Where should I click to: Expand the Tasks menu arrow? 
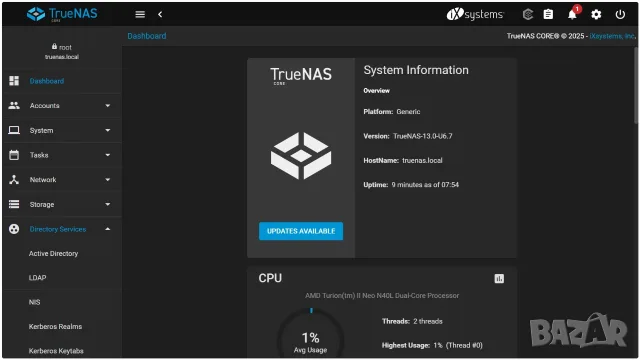[x=107, y=155]
